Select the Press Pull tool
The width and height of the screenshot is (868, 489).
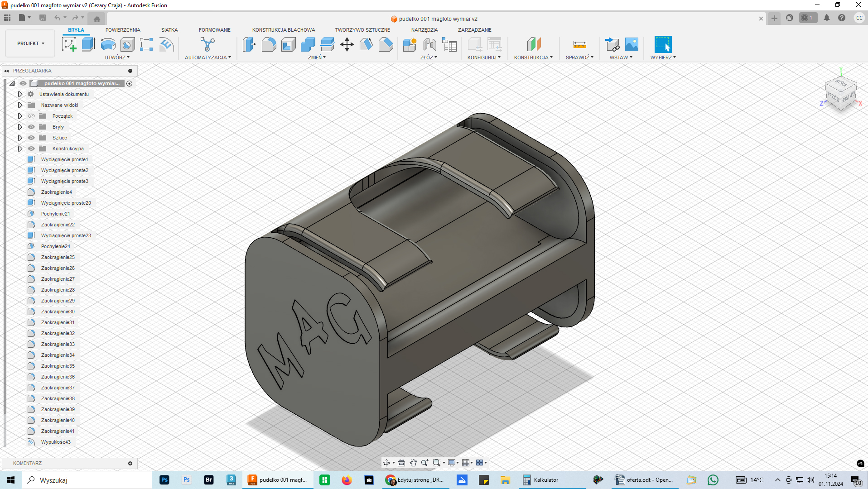pos(249,44)
